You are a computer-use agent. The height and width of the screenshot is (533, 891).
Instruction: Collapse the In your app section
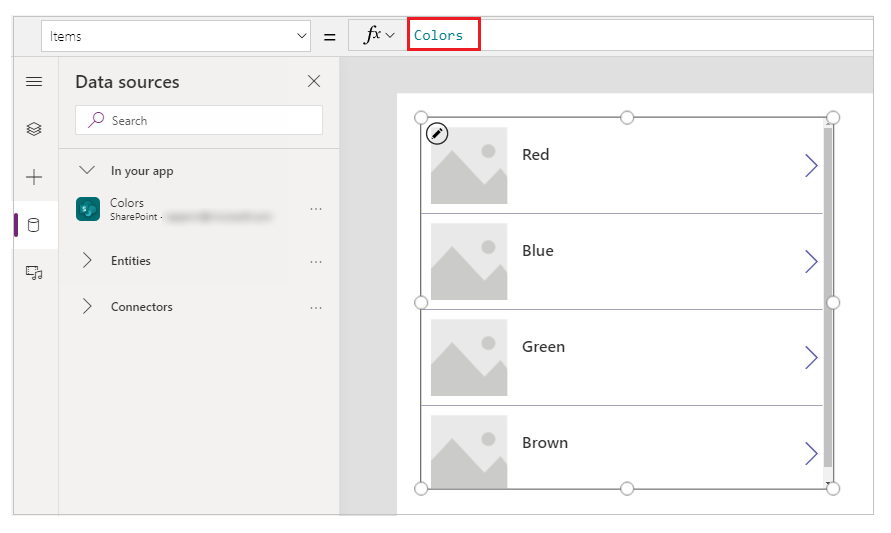pos(87,170)
